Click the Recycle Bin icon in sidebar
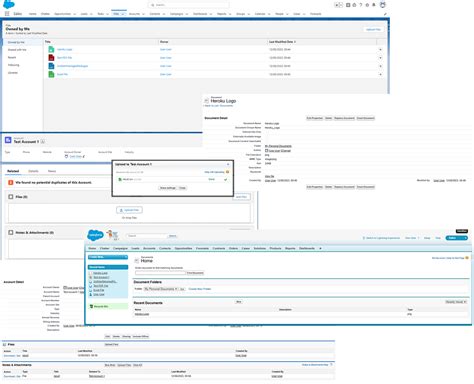Screen dimensions: 474x384 point(91,306)
